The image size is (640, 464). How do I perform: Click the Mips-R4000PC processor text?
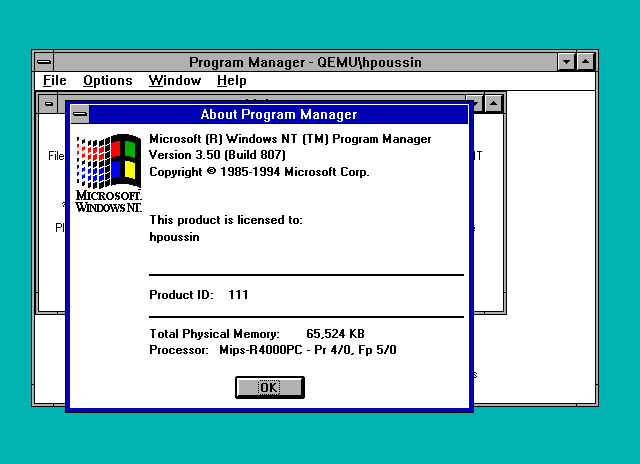pyautogui.click(x=308, y=350)
